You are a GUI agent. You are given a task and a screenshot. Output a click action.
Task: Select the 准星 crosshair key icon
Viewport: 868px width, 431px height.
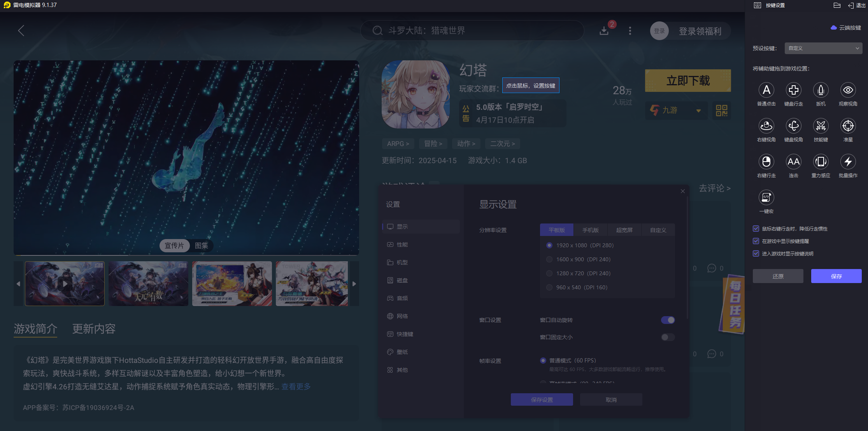coord(848,125)
